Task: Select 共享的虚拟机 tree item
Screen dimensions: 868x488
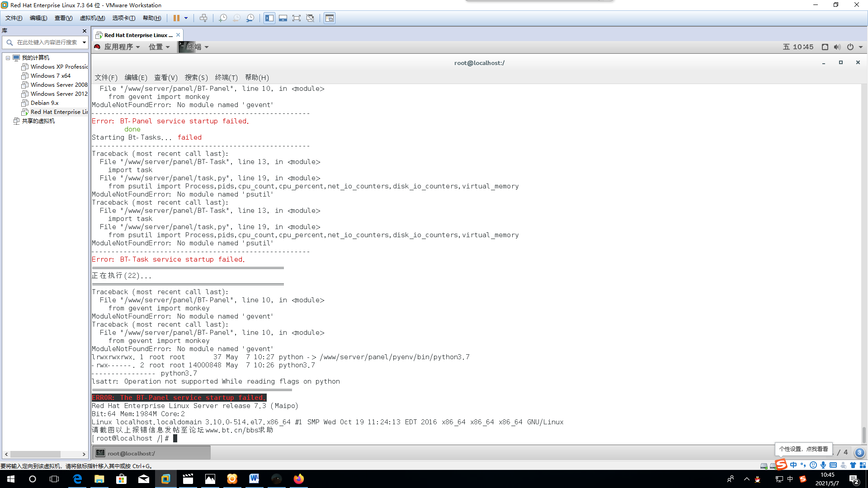Action: pos(34,121)
